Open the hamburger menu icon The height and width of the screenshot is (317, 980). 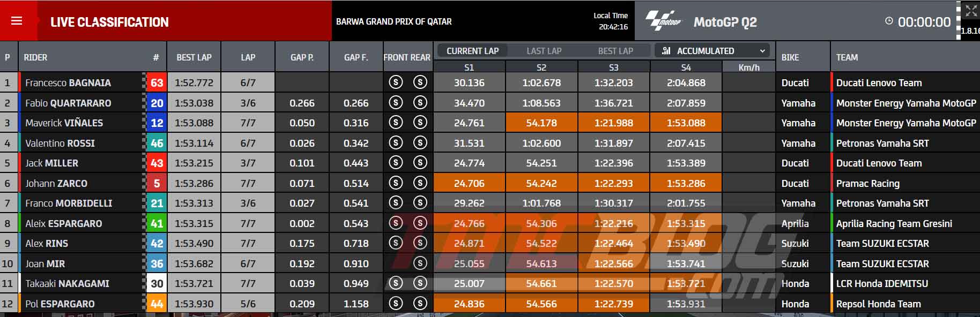coord(17,21)
